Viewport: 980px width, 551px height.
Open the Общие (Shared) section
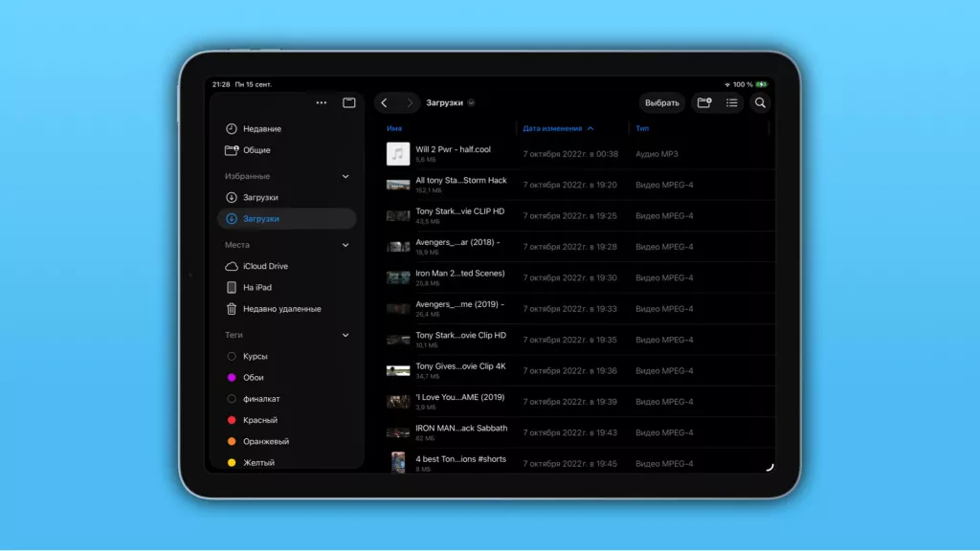[255, 149]
